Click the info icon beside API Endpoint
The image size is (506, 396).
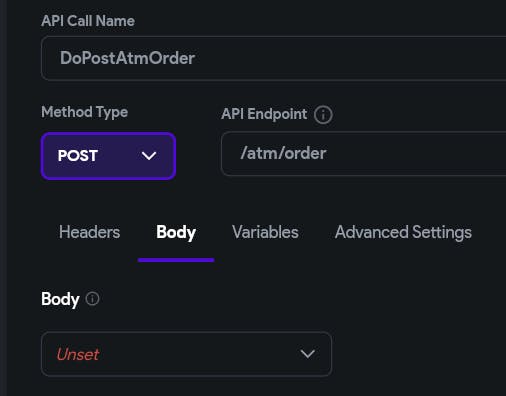pos(323,115)
